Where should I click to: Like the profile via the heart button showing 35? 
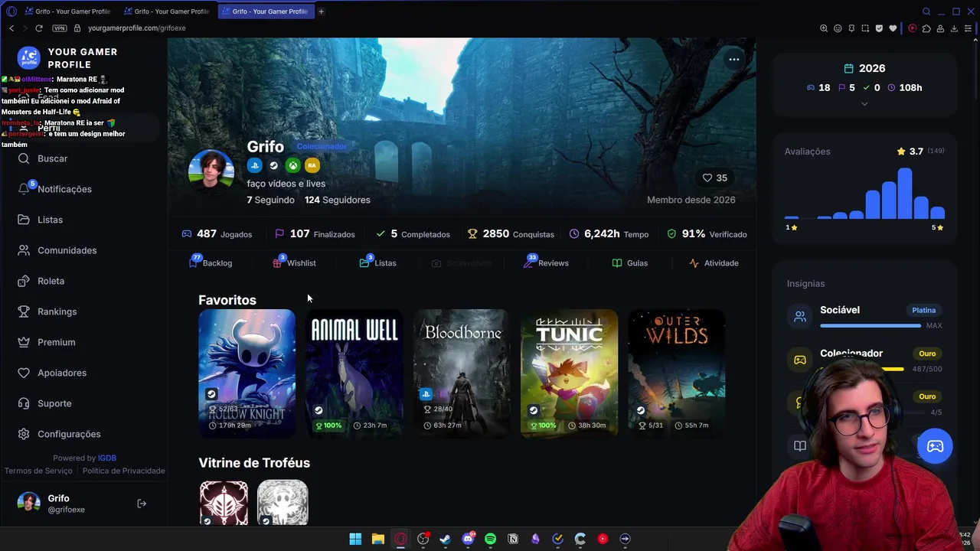tap(715, 178)
